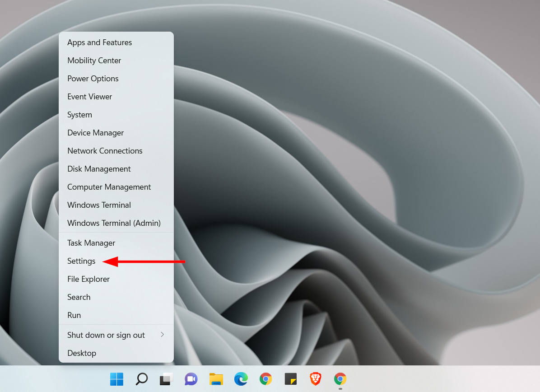Open Windows Terminal (Admin)
Image resolution: width=540 pixels, height=392 pixels.
click(x=114, y=223)
